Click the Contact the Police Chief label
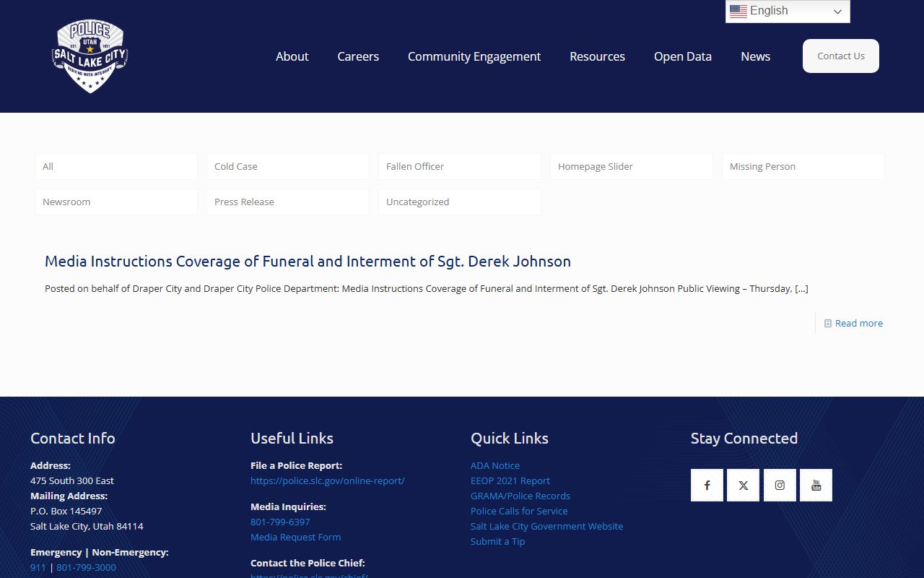Viewport: 924px width, 578px height. (308, 563)
